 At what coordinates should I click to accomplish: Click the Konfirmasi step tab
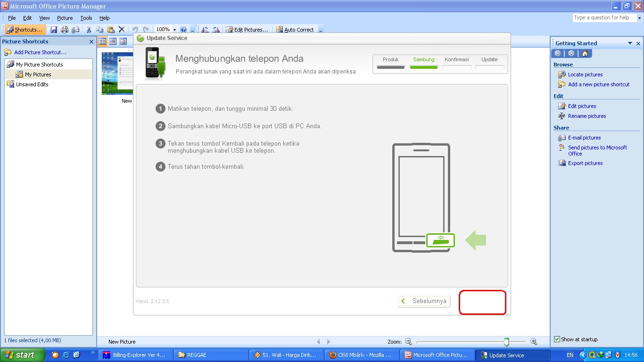[x=457, y=63]
